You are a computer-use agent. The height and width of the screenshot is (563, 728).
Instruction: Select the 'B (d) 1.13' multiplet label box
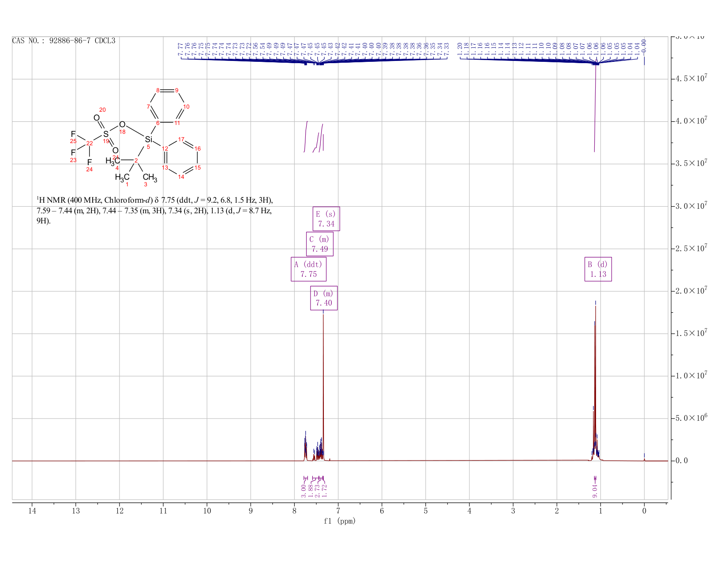(598, 269)
